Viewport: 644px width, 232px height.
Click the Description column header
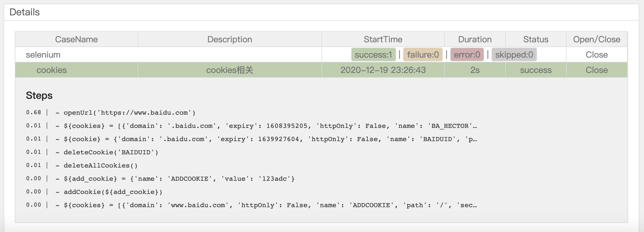[230, 39]
